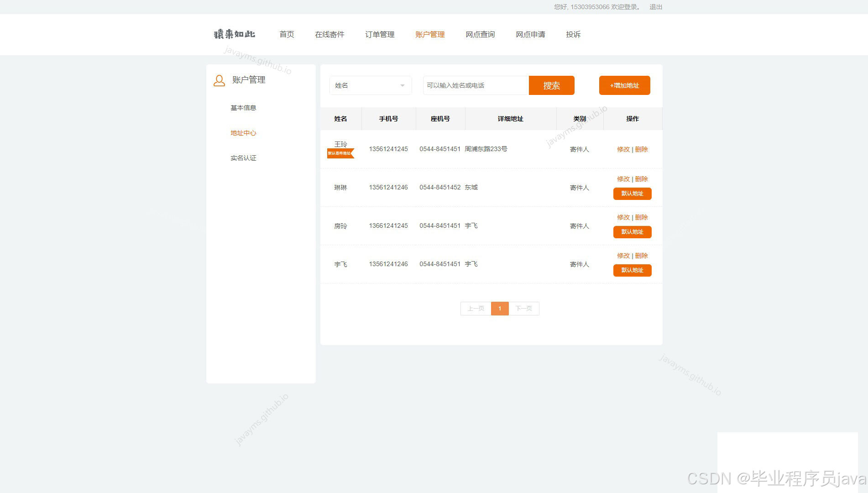Image resolution: width=868 pixels, height=493 pixels.
Task: Click the +增加地址 button
Action: pyautogui.click(x=624, y=85)
